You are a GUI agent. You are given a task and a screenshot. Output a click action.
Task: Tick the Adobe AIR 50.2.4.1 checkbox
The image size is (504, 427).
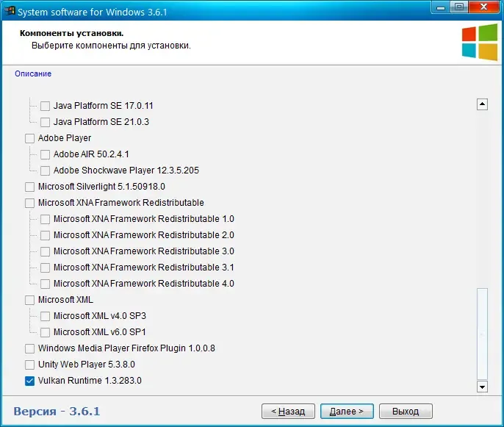(45, 154)
